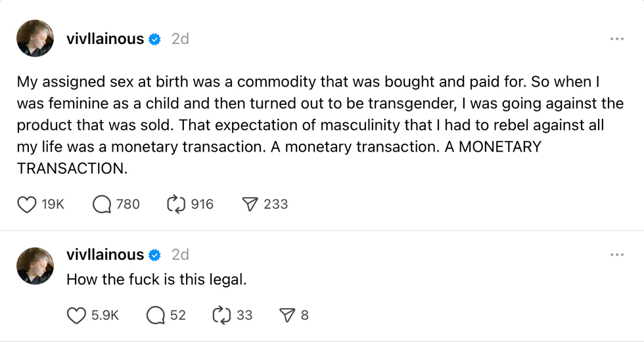Open comments on the reply with 52 comments
644x342 pixels.
tap(156, 316)
